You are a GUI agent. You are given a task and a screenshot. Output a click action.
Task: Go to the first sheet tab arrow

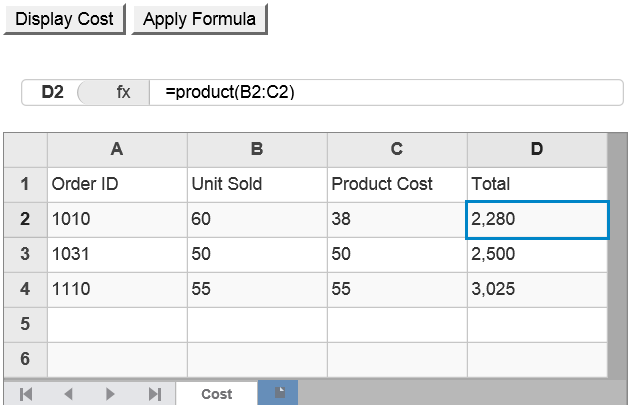[x=26, y=394]
